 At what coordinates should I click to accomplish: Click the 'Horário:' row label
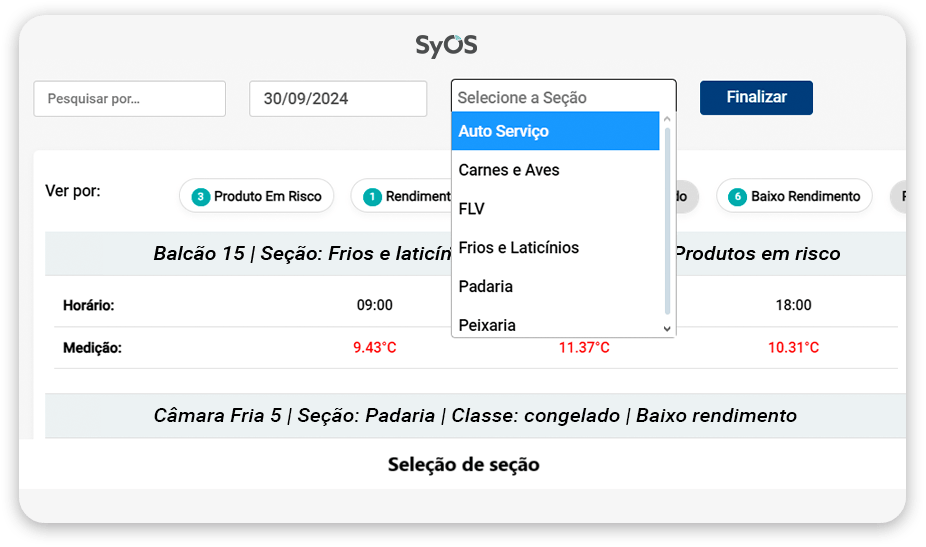click(x=89, y=305)
